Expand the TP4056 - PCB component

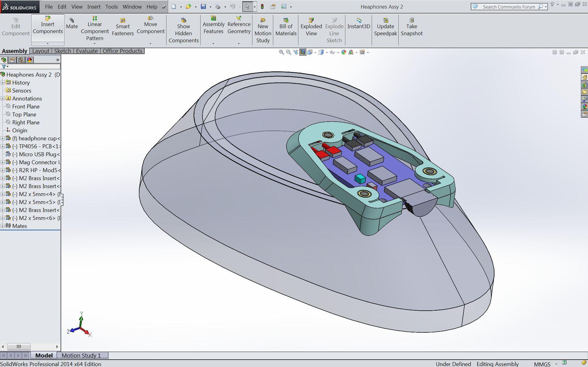pos(2,146)
